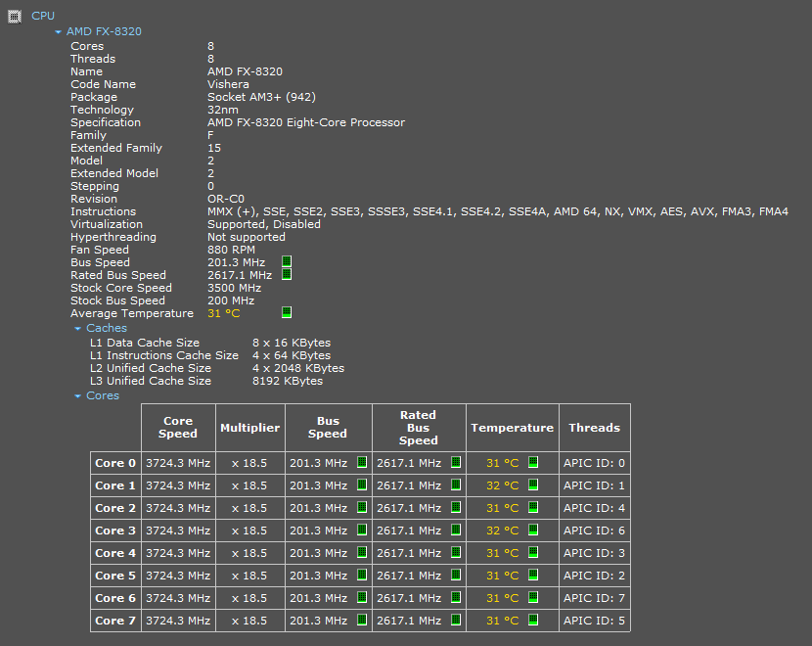Click the Multiplier column header
This screenshot has width=812, height=646.
coord(249,428)
